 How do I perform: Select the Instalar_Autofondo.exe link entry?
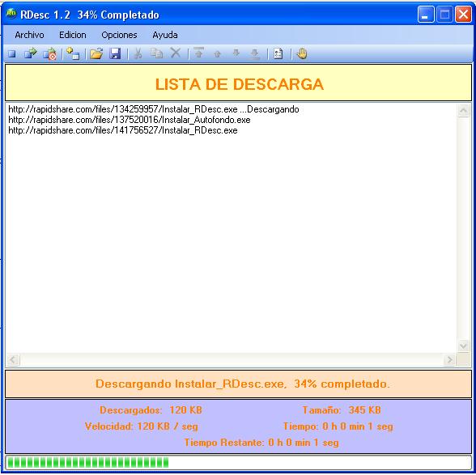tap(130, 120)
